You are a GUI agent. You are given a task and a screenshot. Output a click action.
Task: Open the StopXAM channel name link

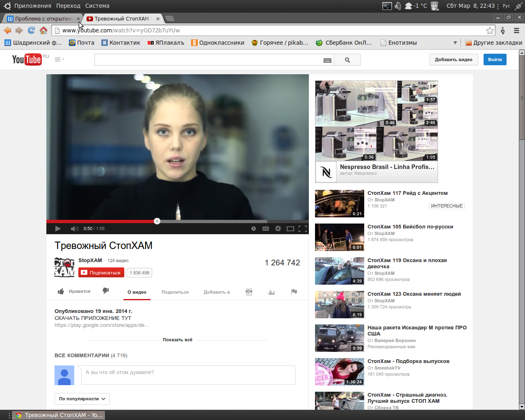(x=90, y=260)
